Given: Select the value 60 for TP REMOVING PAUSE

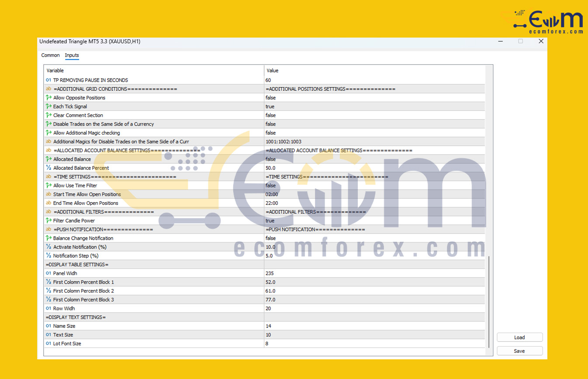Looking at the screenshot, I should pos(268,80).
